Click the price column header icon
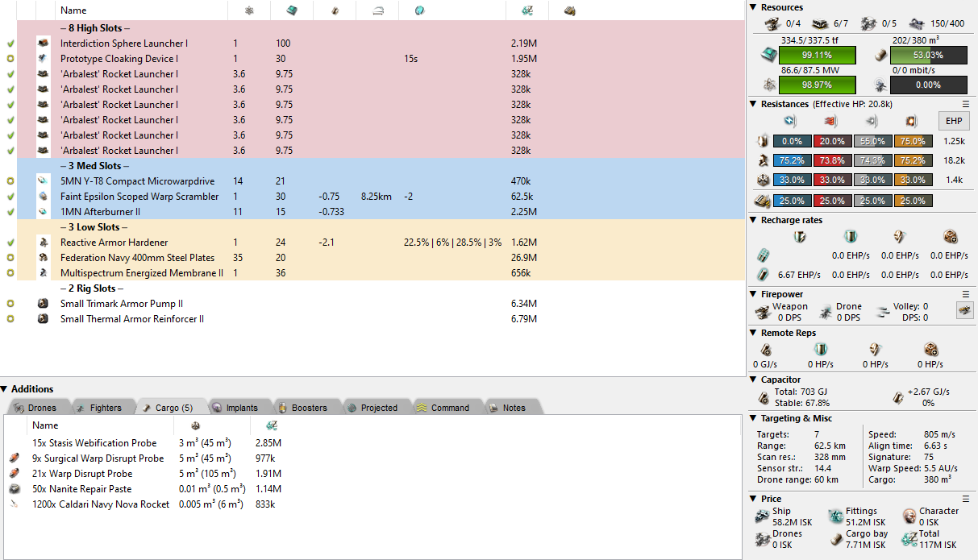 (x=527, y=10)
